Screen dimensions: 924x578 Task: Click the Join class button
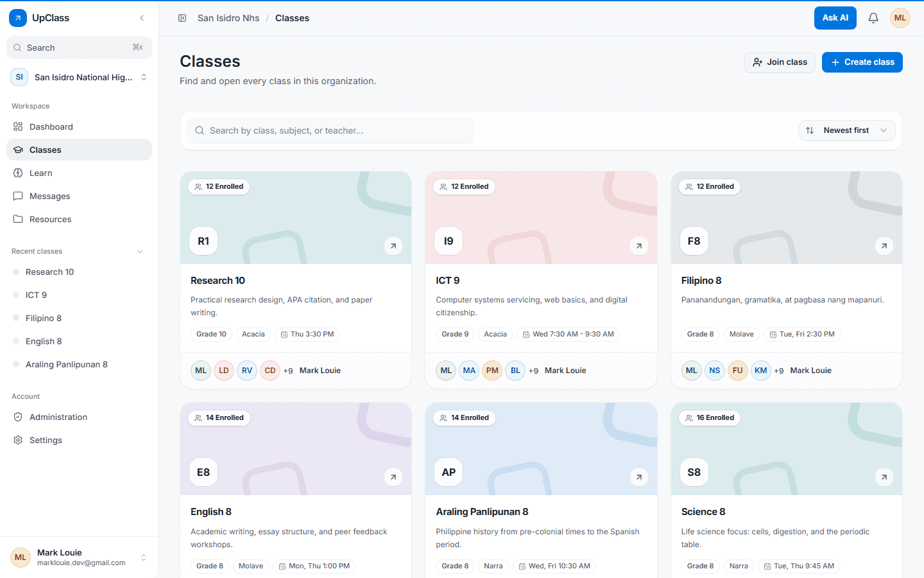[x=780, y=62]
